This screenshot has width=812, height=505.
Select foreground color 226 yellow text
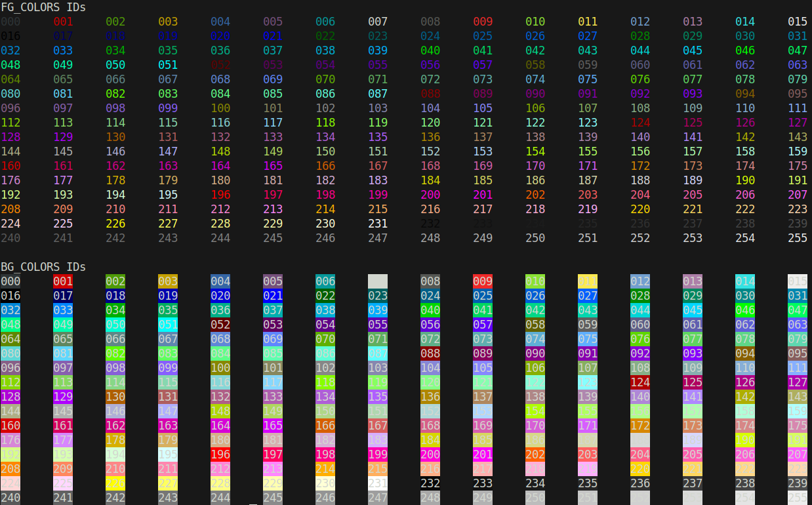115,224
